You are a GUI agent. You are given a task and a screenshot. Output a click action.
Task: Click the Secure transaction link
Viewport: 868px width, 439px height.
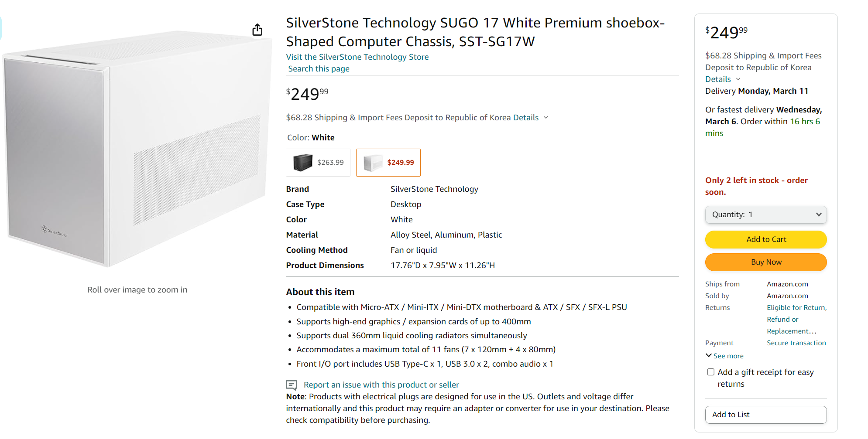[796, 343]
